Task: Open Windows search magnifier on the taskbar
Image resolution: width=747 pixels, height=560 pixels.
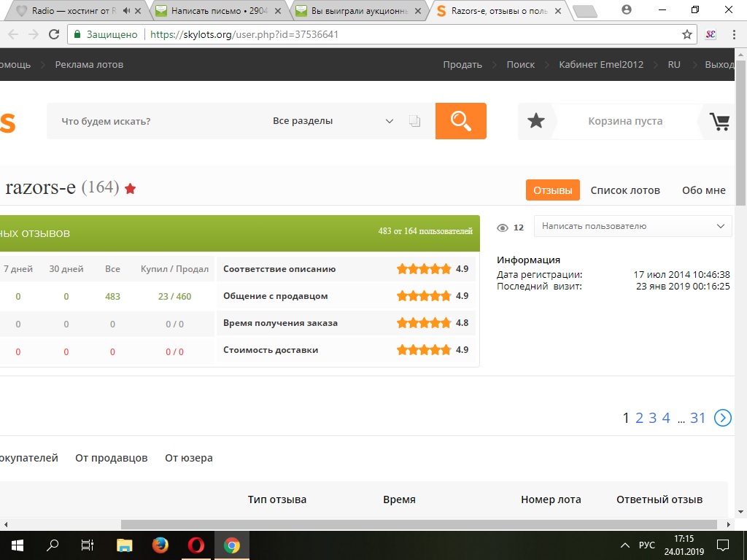Action: coord(53,545)
